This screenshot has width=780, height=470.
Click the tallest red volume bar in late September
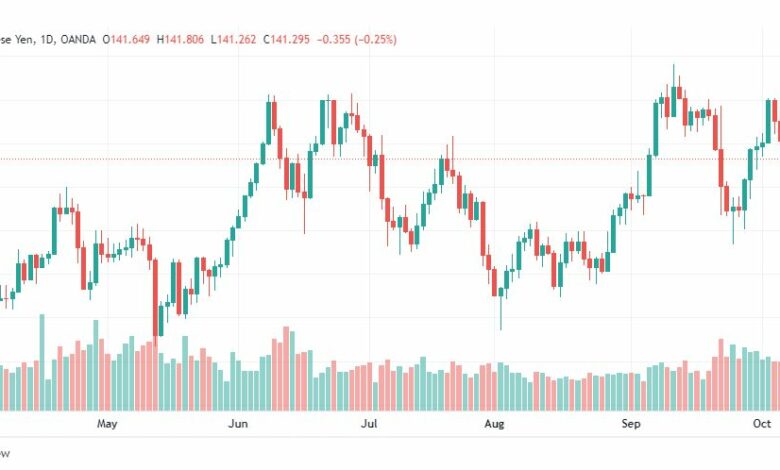[x=721, y=375]
